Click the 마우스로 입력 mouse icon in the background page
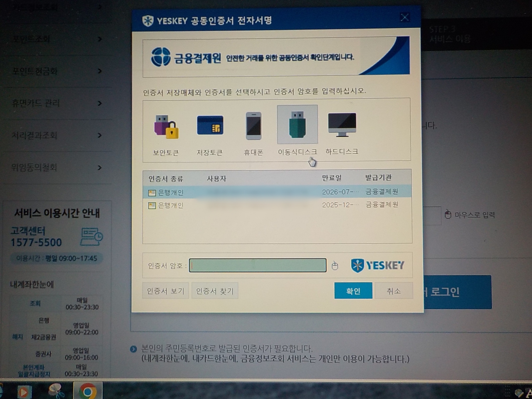532x399 pixels. 448,214
